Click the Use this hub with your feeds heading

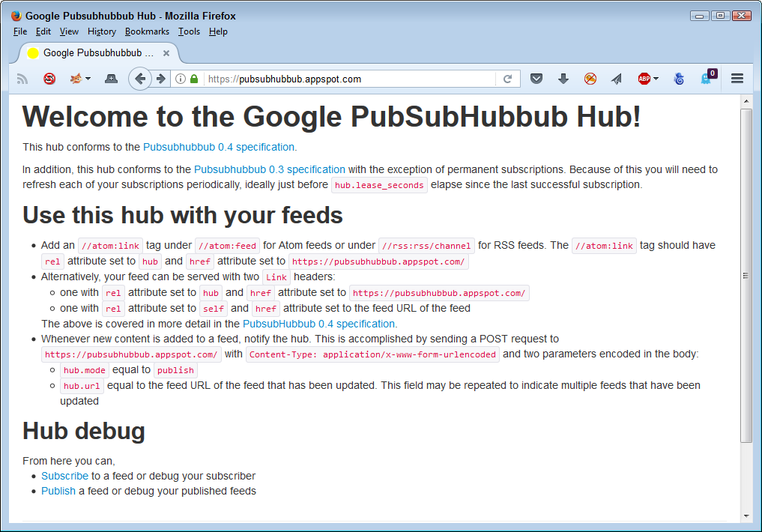click(x=183, y=215)
